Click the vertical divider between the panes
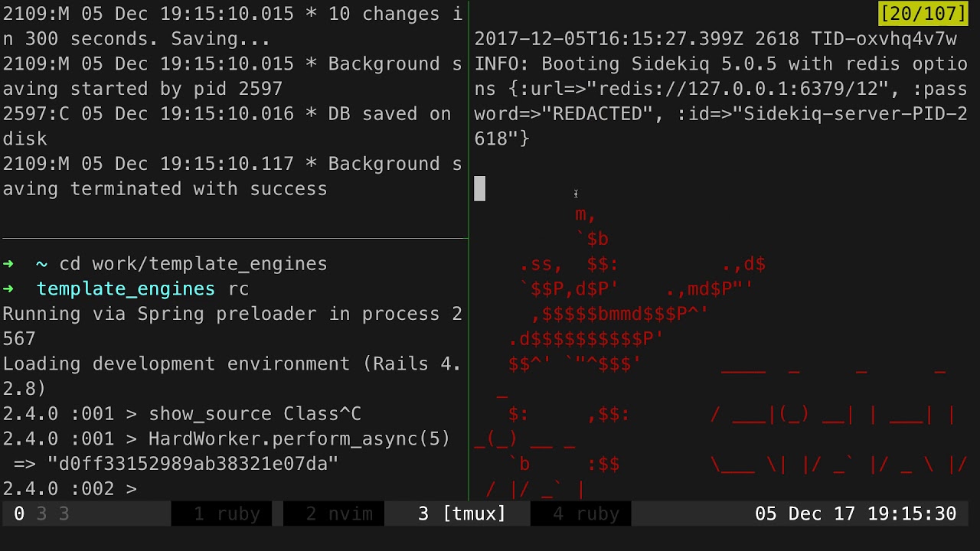Image resolution: width=980 pixels, height=551 pixels. click(469, 253)
